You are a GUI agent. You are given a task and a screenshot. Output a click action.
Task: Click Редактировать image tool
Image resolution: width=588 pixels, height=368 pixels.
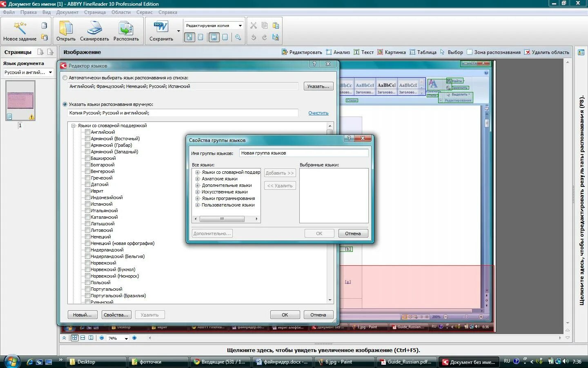click(302, 52)
